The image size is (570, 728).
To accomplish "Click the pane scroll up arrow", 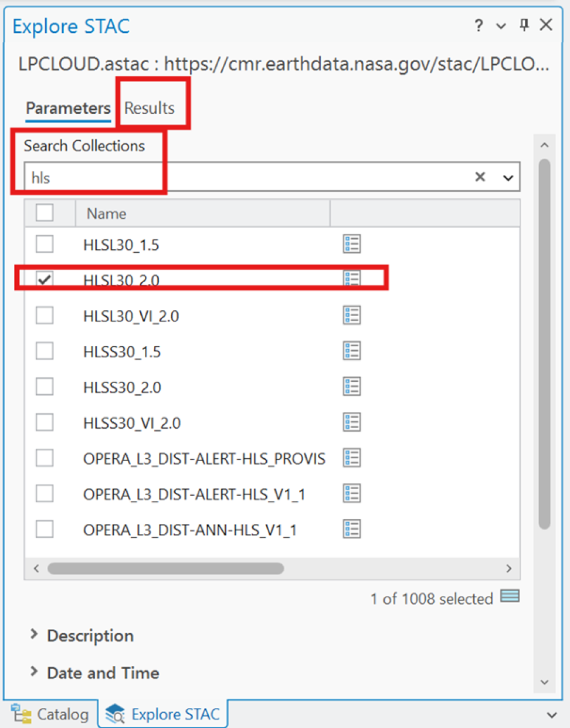I will pos(544,145).
